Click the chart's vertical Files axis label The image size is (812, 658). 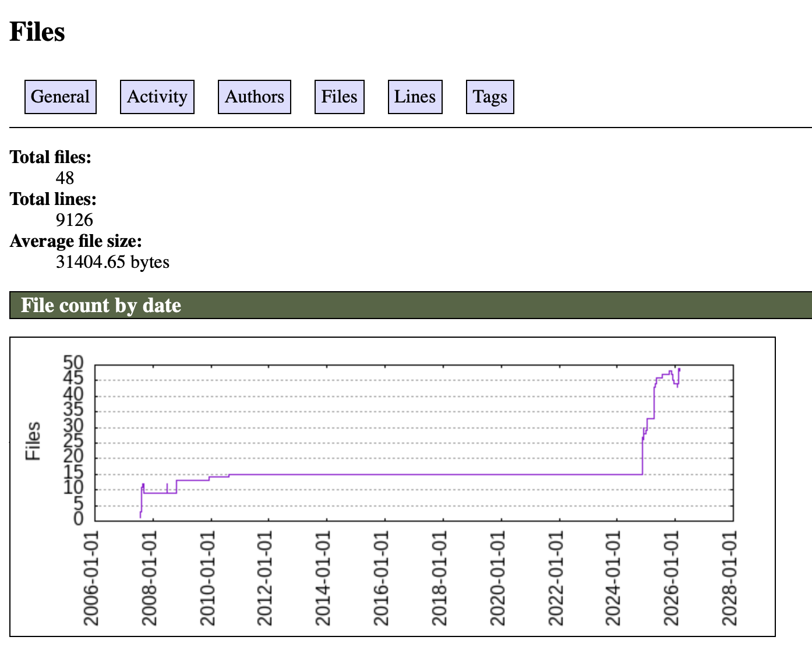coord(33,441)
